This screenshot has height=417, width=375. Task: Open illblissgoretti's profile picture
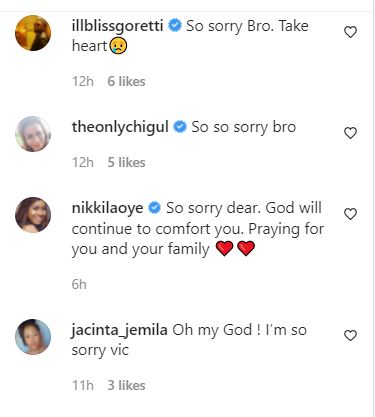(33, 33)
